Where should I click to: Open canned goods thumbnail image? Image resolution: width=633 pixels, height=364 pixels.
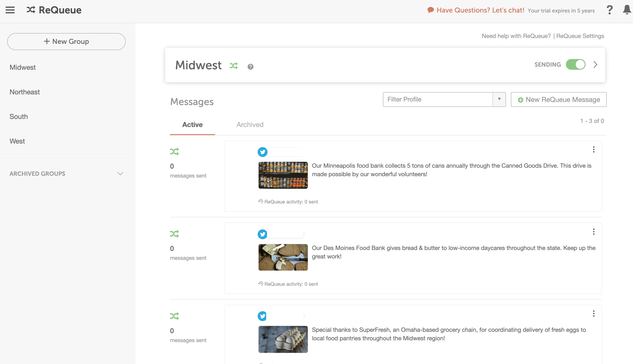point(283,175)
